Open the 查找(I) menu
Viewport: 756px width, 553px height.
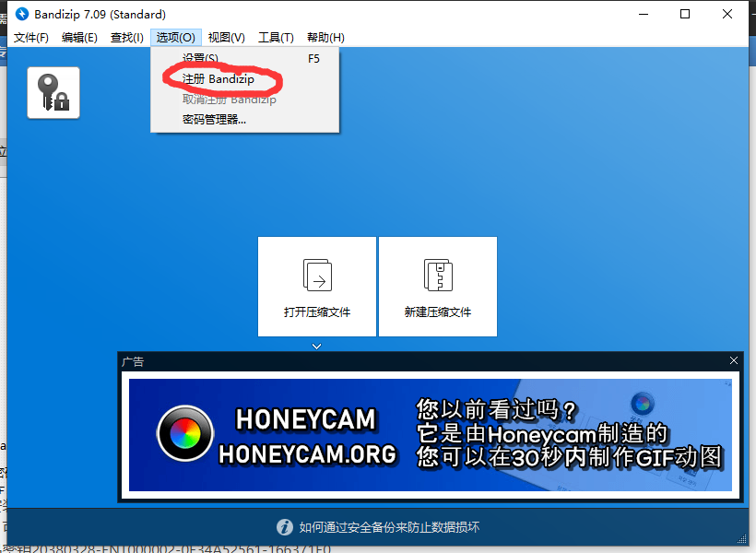tap(127, 38)
